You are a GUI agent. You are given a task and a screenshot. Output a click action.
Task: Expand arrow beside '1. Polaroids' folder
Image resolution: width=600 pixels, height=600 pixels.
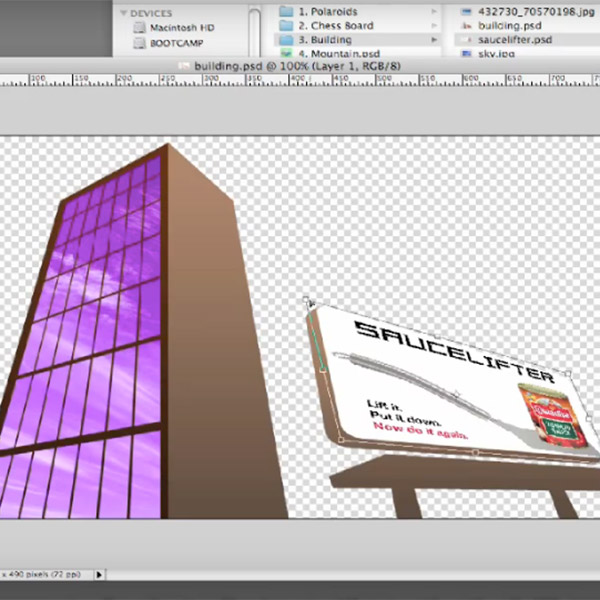[x=434, y=11]
